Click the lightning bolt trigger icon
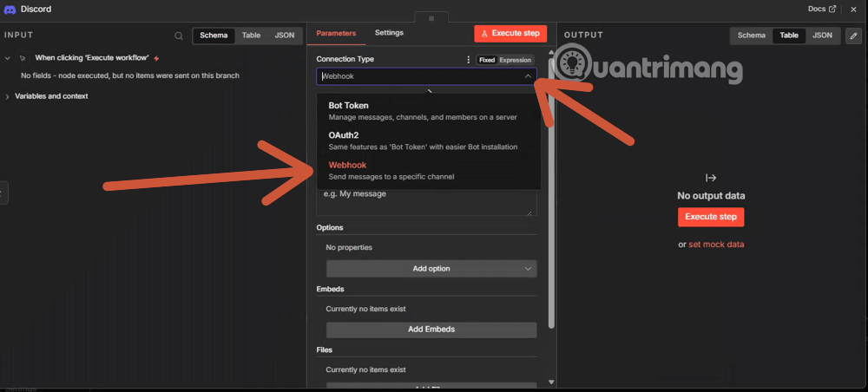 156,58
